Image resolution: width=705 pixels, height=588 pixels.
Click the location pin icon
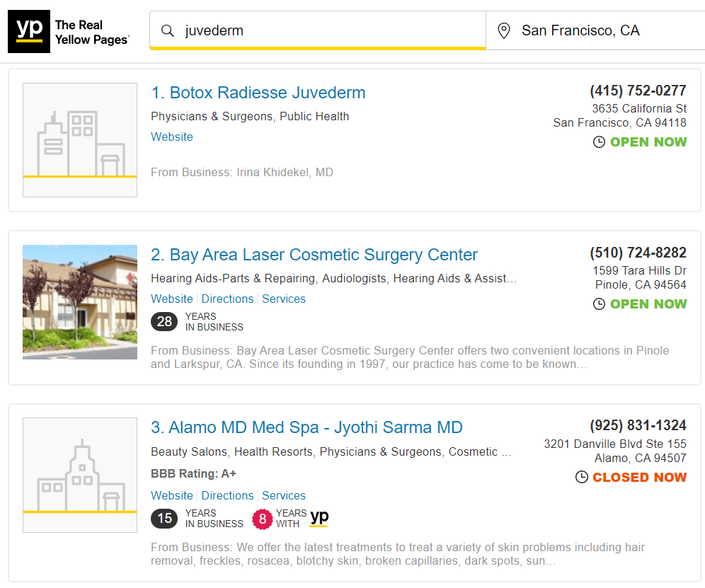tap(503, 30)
